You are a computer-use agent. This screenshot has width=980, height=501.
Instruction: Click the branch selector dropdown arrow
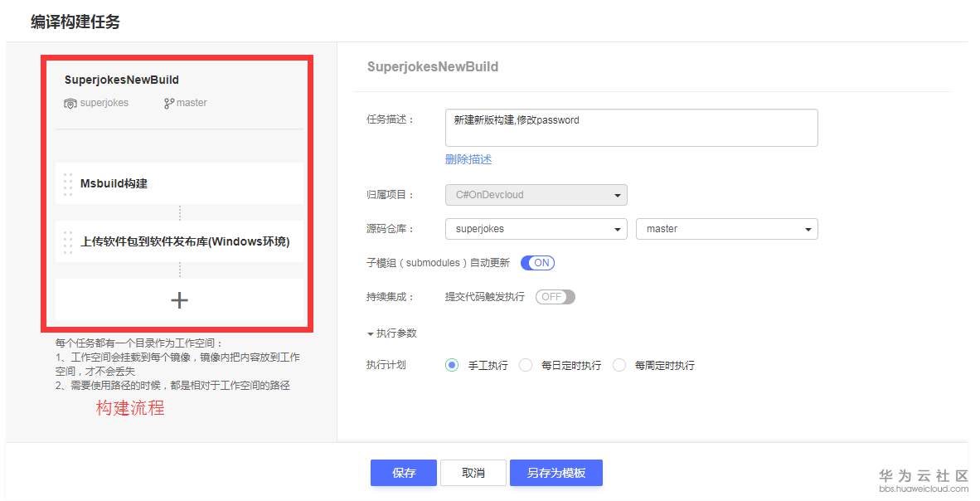pyautogui.click(x=808, y=228)
